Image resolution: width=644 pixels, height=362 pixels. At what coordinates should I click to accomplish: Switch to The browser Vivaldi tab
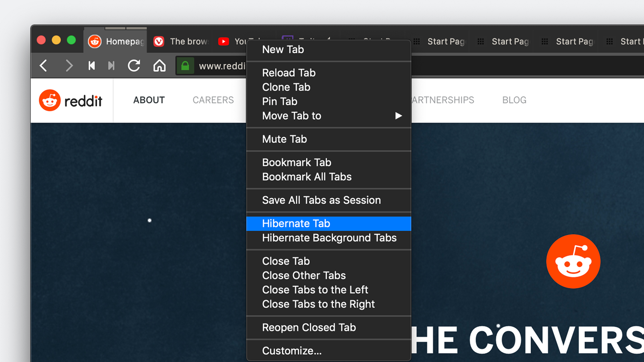click(180, 42)
